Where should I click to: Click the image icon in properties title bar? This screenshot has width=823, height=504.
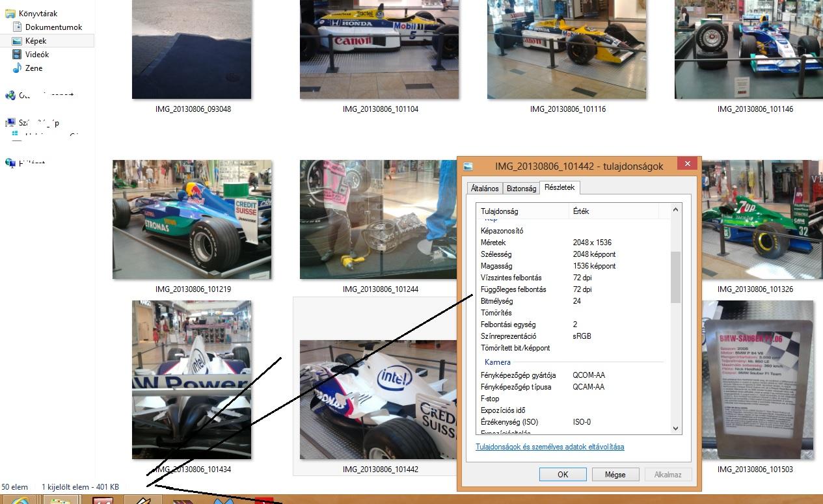pyautogui.click(x=468, y=166)
